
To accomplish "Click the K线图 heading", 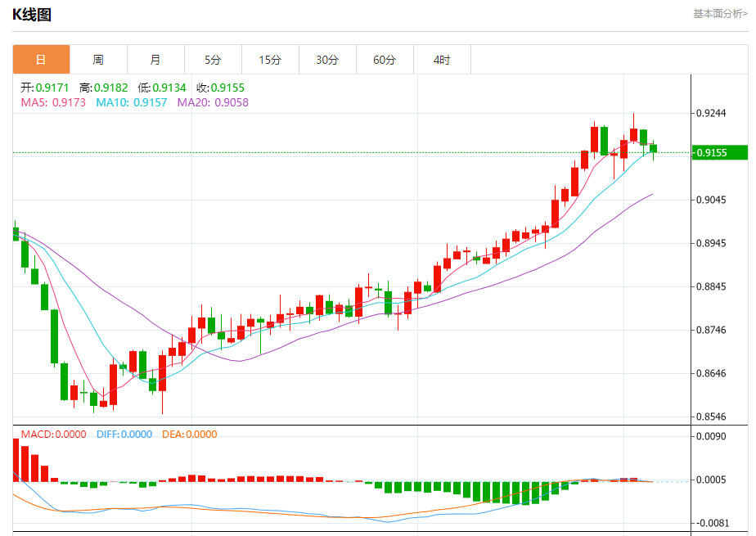I will tap(32, 15).
